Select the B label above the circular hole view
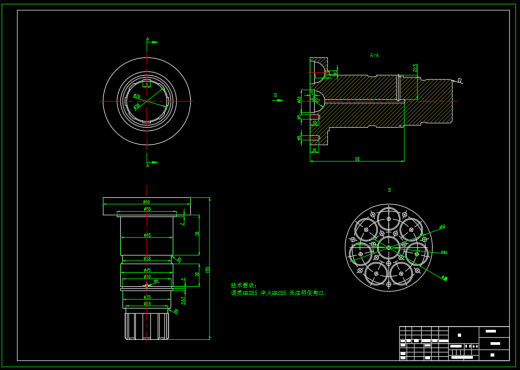 pos(389,190)
